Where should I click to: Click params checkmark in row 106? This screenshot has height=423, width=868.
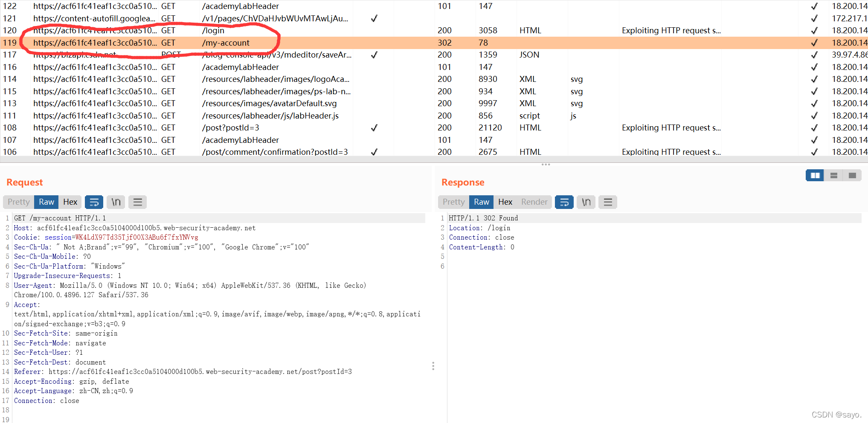374,152
